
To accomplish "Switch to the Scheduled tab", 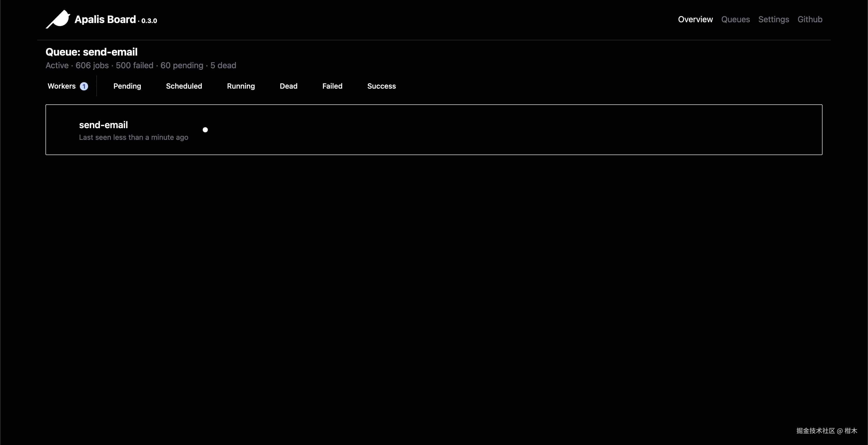I will (x=184, y=86).
